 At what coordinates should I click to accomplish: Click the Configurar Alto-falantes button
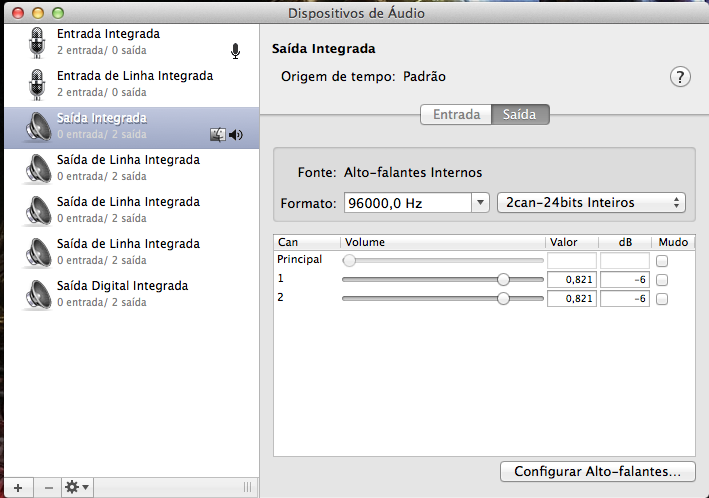597,470
